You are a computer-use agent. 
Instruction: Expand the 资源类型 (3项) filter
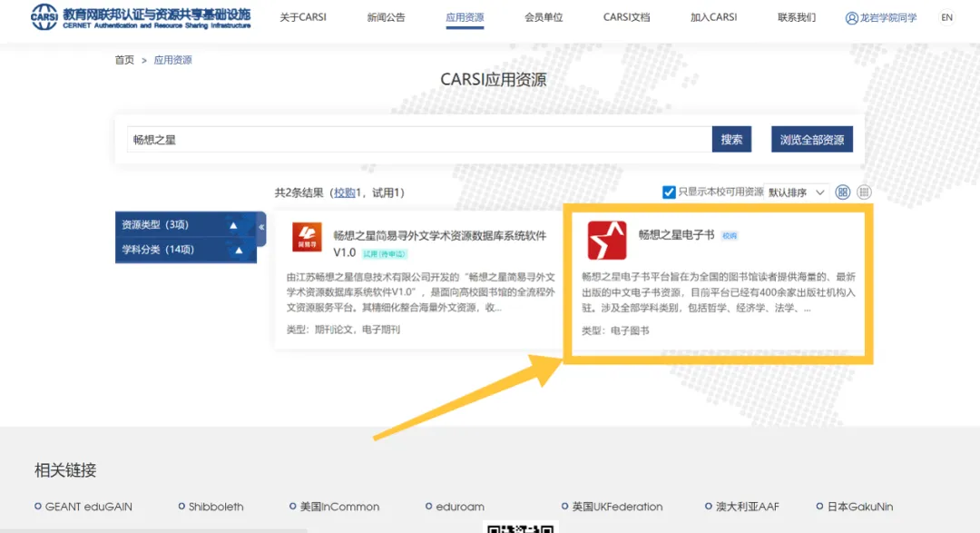coord(186,224)
